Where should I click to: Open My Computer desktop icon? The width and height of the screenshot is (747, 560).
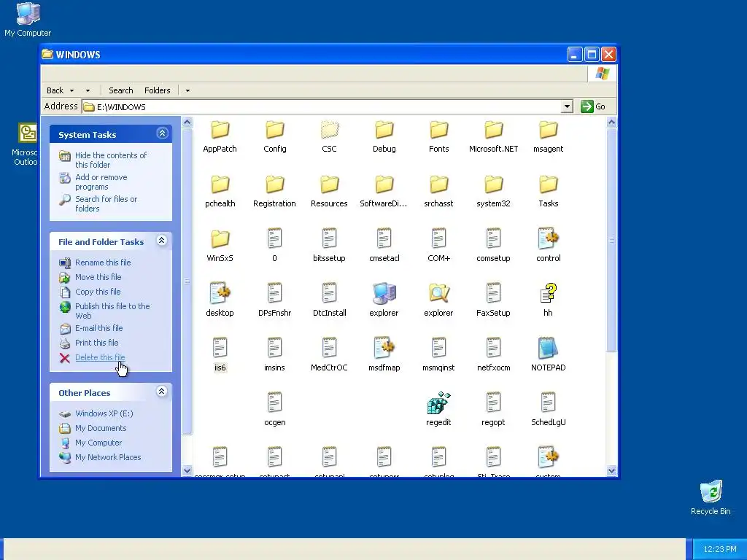tap(28, 20)
